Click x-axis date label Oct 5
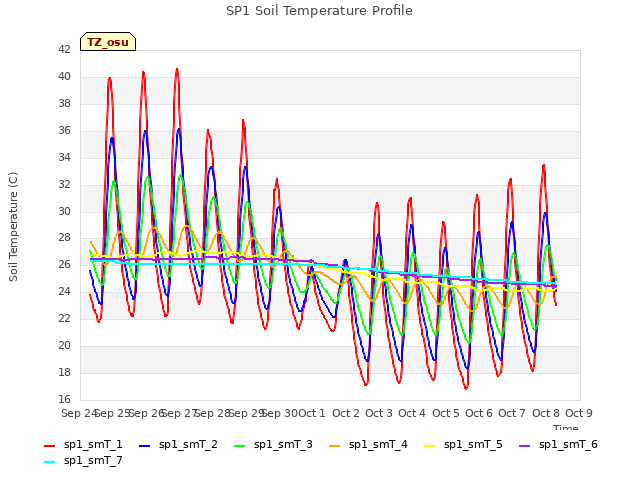The image size is (640, 480). coord(446,413)
